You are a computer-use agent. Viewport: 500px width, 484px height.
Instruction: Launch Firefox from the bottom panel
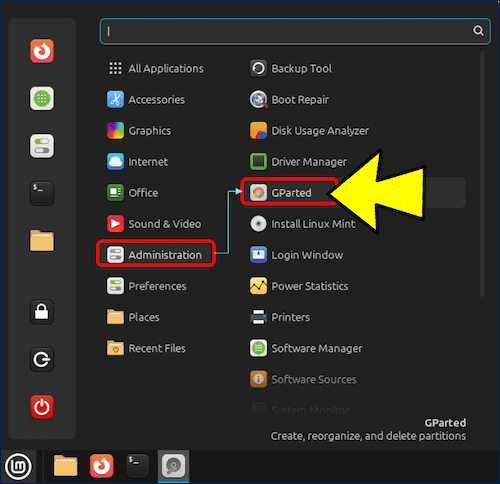click(x=102, y=466)
